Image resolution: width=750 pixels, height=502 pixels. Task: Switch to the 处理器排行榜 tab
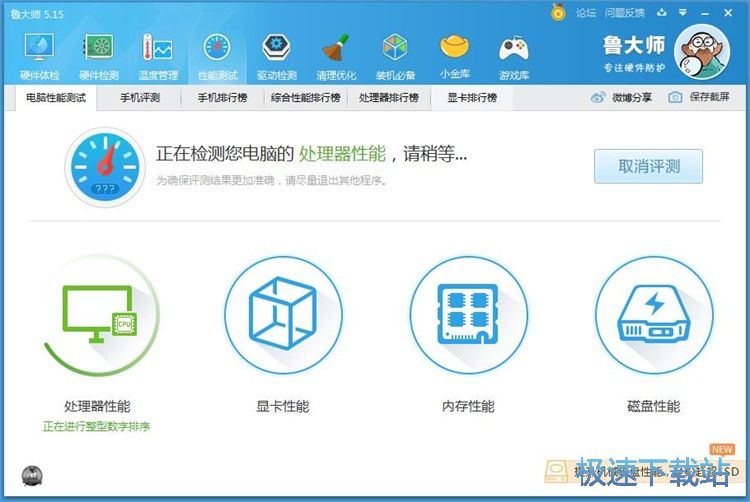pos(388,98)
